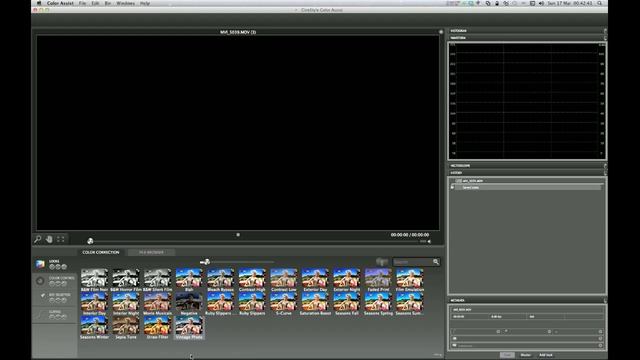Apply the Saturation Boost look
This screenshot has height=360, width=640.
click(x=315, y=303)
